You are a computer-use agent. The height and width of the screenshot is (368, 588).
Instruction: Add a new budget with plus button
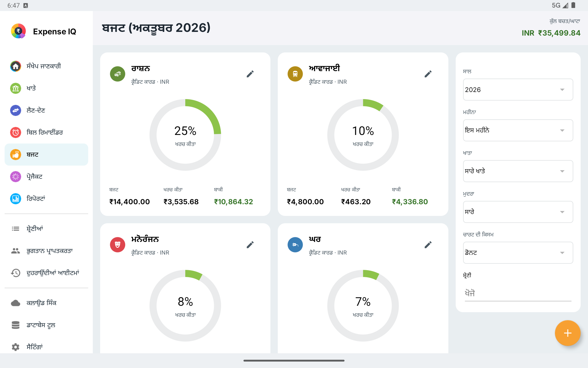click(x=567, y=333)
